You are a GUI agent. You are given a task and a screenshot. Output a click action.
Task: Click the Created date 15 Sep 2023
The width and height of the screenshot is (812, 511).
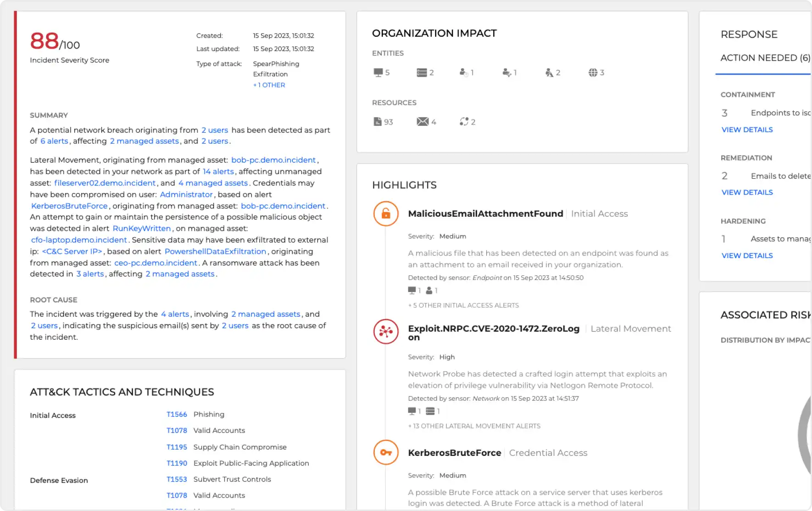284,35
